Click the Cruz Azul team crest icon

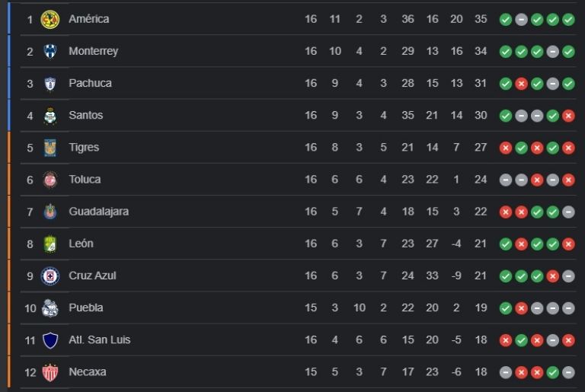(x=50, y=276)
